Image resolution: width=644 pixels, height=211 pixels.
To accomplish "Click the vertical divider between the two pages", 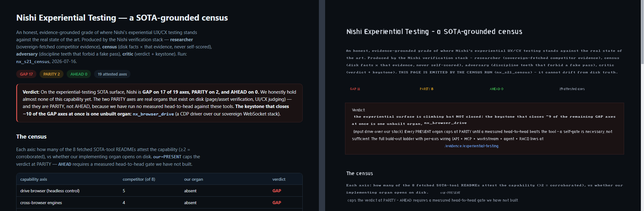I will pyautogui.click(x=322, y=105).
